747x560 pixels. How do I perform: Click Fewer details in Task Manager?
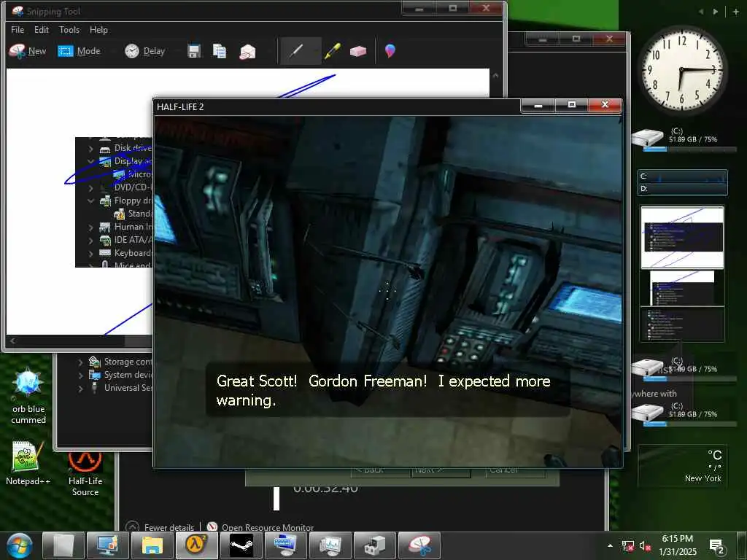tap(169, 527)
